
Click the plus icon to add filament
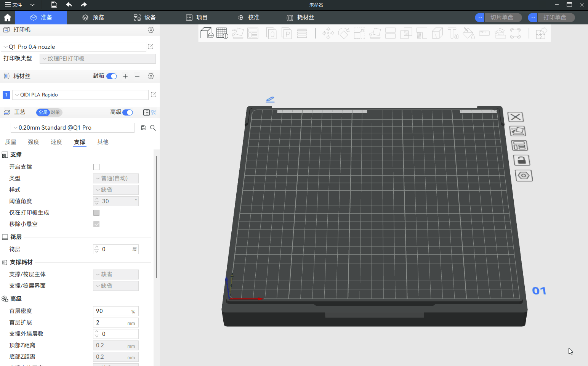(125, 76)
